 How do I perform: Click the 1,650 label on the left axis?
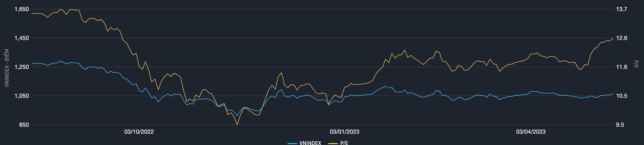22,9
